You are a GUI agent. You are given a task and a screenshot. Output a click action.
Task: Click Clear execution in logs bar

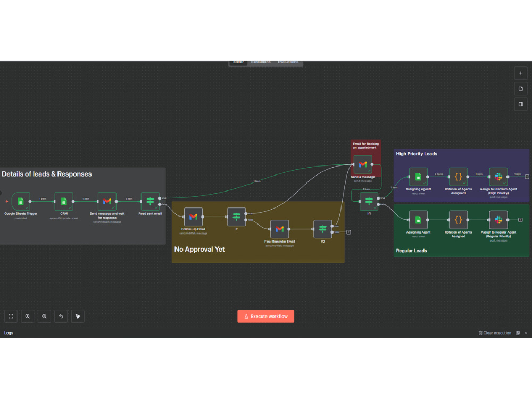tap(495, 333)
